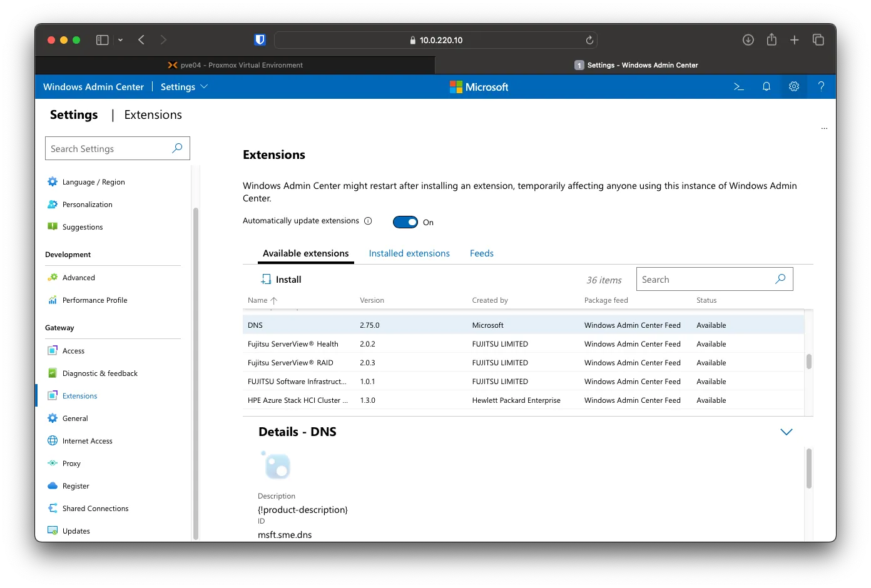Viewport: 871px width, 588px height.
Task: Click the DNS extension thumbnail icon
Action: click(x=276, y=465)
